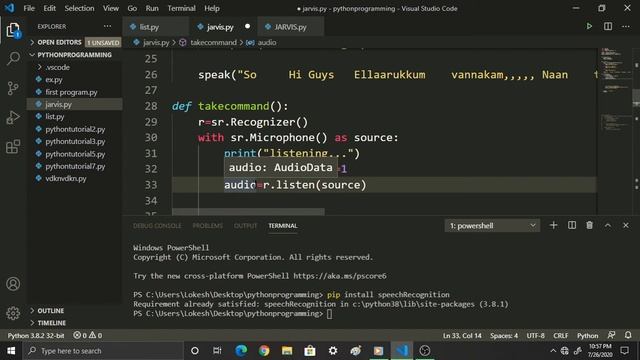Click unsaved dot on jarvis.py tab
The height and width of the screenshot is (360, 640).
[x=247, y=27]
